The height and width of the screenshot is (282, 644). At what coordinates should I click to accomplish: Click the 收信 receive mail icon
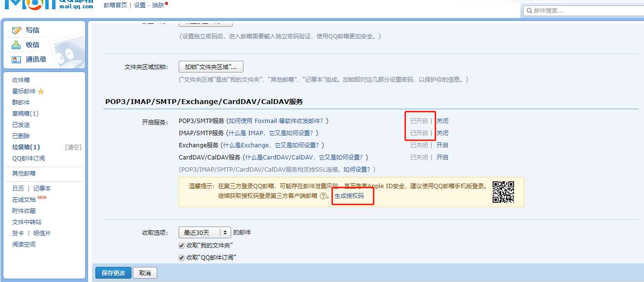coord(17,45)
